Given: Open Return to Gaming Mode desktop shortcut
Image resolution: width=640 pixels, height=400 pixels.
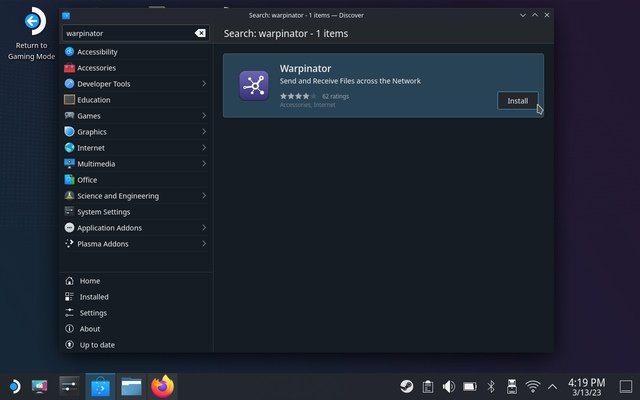Looking at the screenshot, I should point(31,33).
